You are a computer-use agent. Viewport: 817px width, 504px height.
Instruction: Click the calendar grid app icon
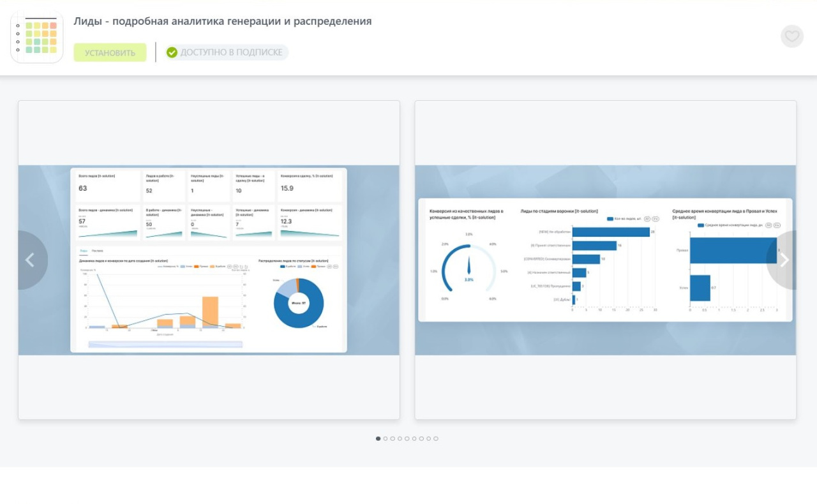[37, 37]
